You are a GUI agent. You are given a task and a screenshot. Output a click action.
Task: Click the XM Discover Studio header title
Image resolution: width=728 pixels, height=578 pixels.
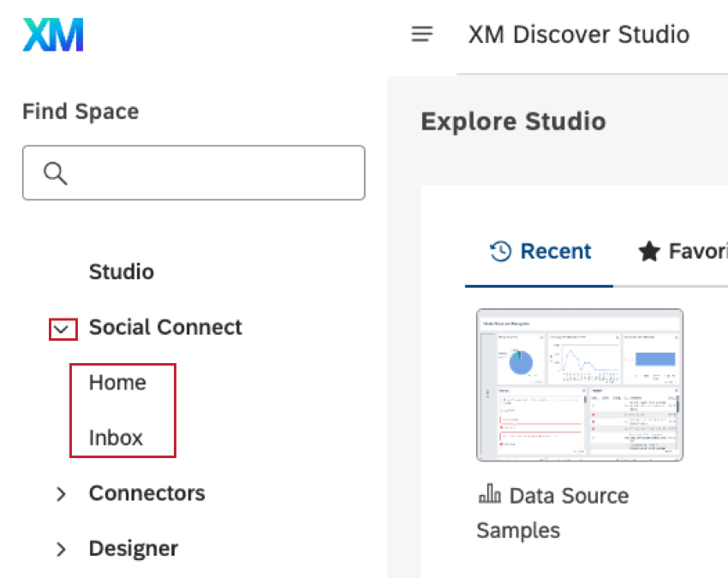coord(578,34)
